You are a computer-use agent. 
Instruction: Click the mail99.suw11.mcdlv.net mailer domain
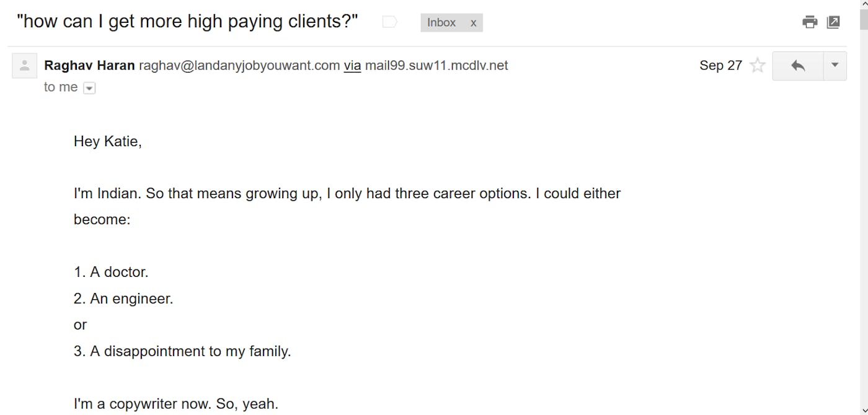coord(436,66)
